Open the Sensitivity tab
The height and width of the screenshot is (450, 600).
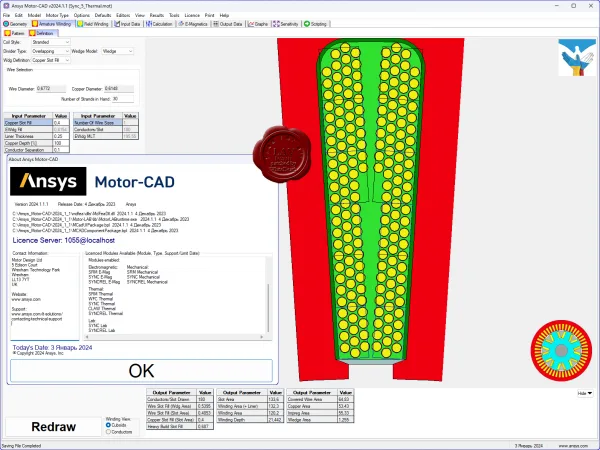click(x=285, y=24)
